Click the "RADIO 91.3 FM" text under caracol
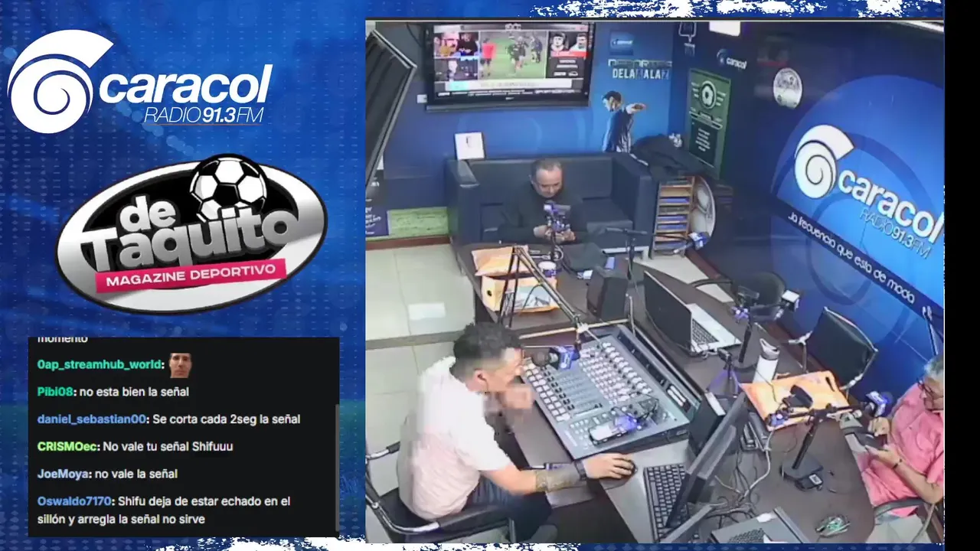 pyautogui.click(x=204, y=115)
